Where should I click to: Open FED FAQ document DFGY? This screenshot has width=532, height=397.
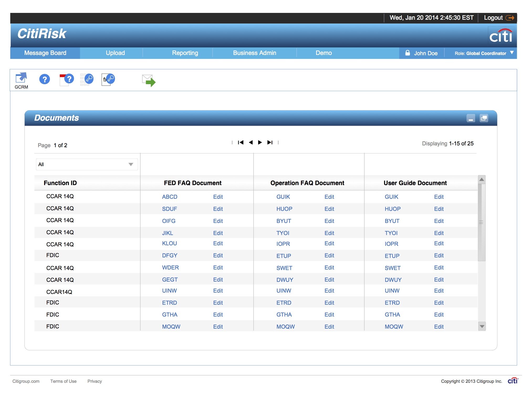click(170, 255)
